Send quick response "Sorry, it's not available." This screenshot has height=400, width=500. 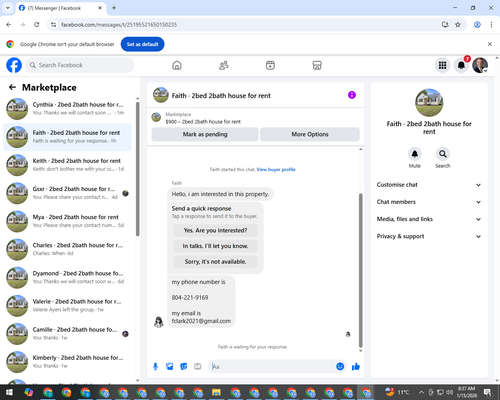(x=215, y=262)
